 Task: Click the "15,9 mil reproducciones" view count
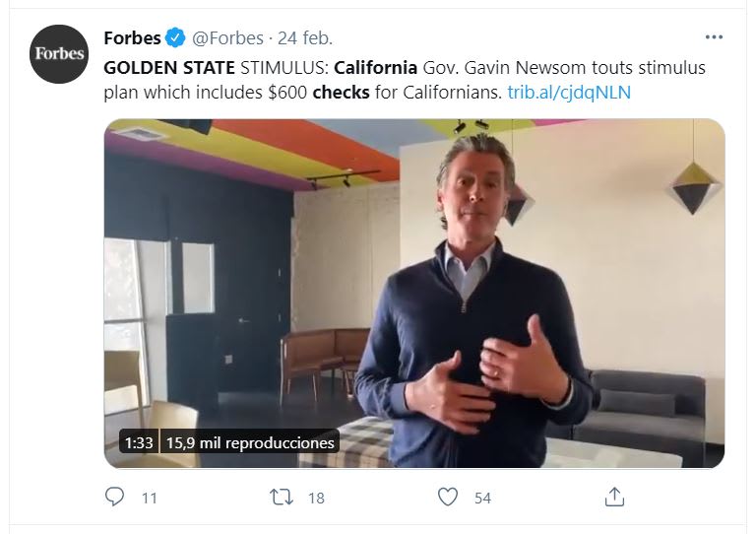(x=249, y=442)
